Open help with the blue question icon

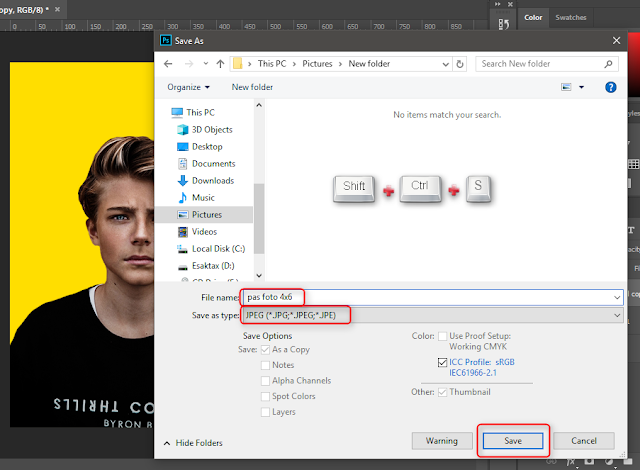tap(611, 87)
